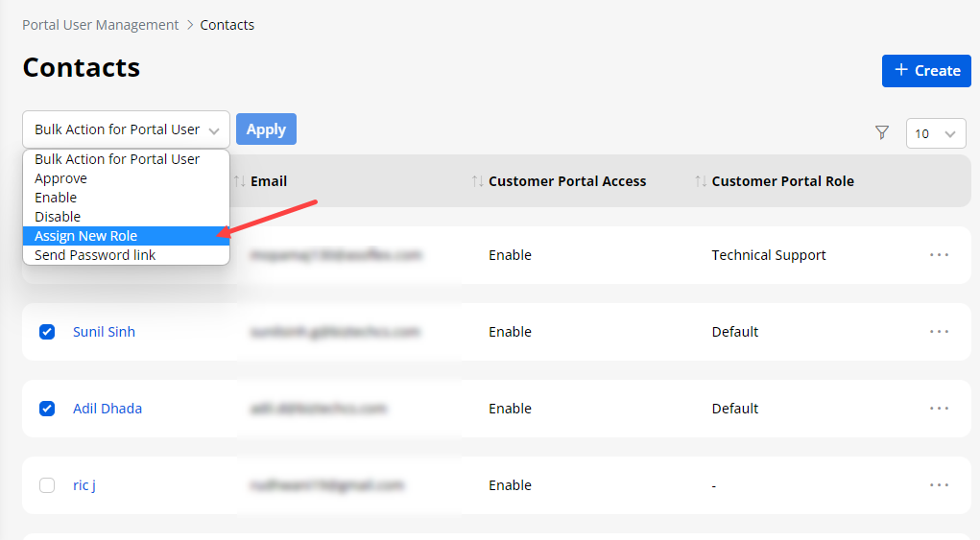Check the ric j checkbox
The height and width of the screenshot is (540, 980).
(47, 485)
